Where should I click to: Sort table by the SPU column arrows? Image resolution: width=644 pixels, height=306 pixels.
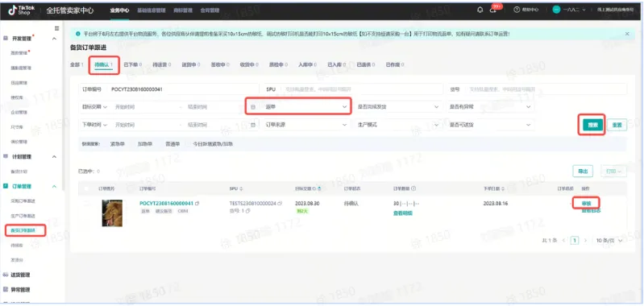(x=242, y=188)
